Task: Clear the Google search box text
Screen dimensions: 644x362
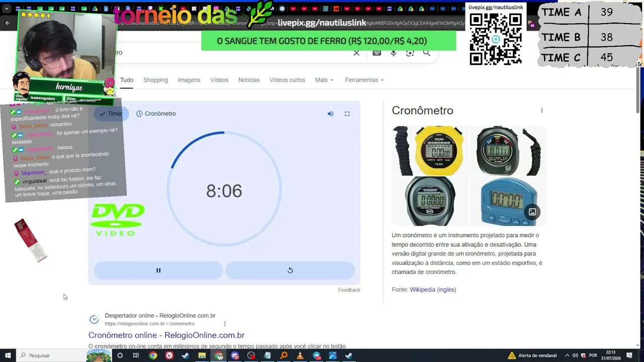Action: coord(356,53)
